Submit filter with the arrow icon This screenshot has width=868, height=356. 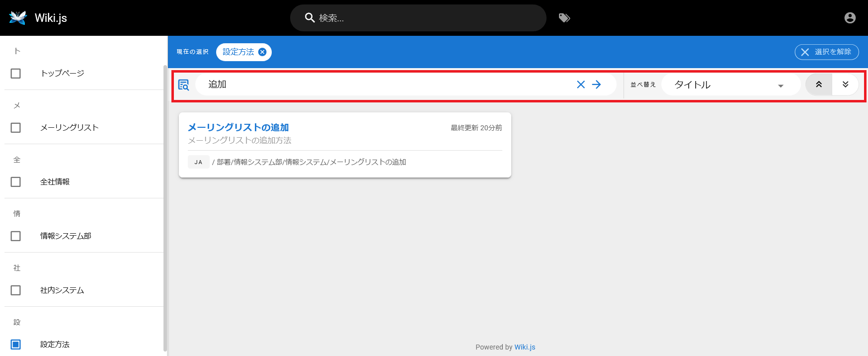click(x=597, y=85)
